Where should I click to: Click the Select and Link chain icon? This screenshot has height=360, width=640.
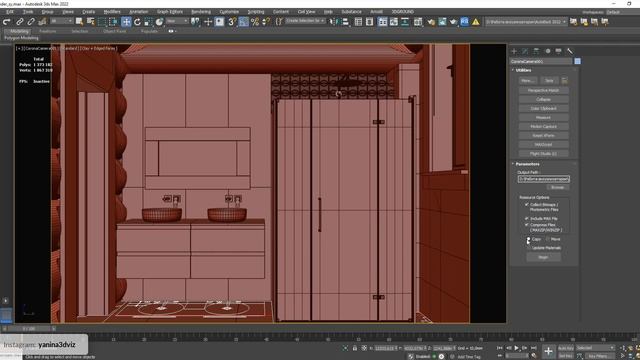tap(20, 22)
